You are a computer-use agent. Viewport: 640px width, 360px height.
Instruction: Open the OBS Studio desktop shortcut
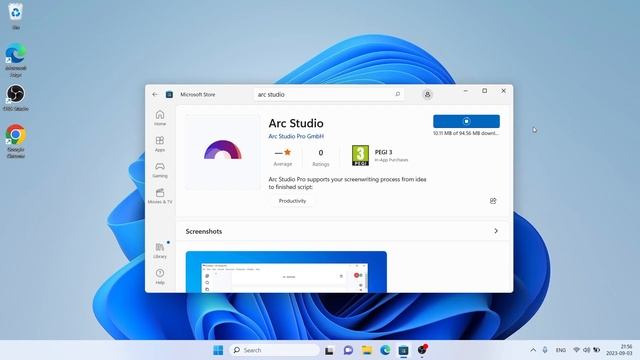click(16, 98)
